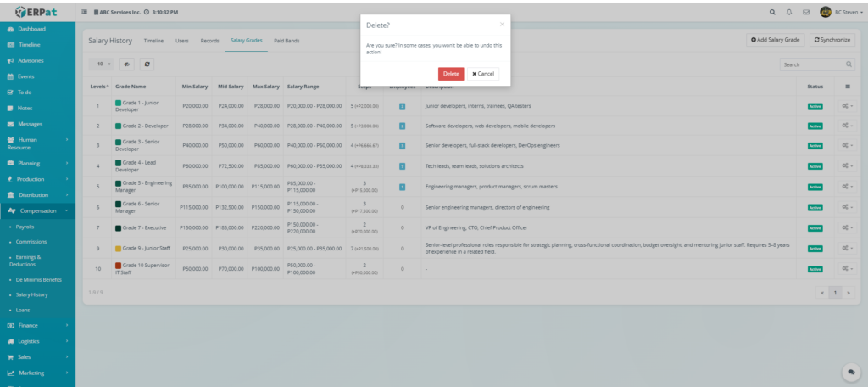Viewport: 868px width, 387px height.
Task: Expand the Distribution sidebar menu
Action: 37,194
